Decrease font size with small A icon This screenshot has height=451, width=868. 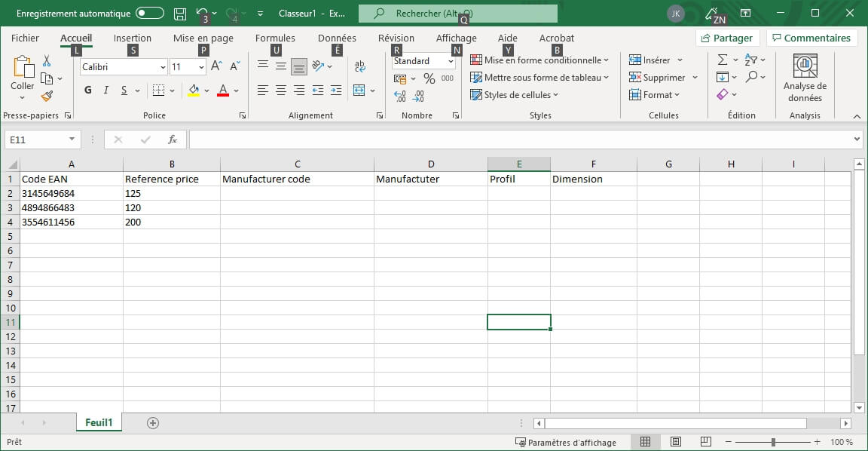click(x=235, y=66)
